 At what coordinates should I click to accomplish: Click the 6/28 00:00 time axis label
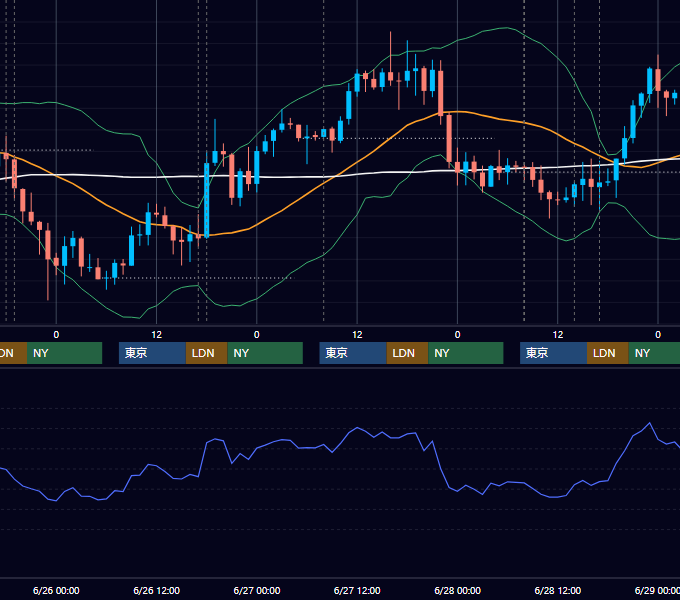(x=458, y=590)
